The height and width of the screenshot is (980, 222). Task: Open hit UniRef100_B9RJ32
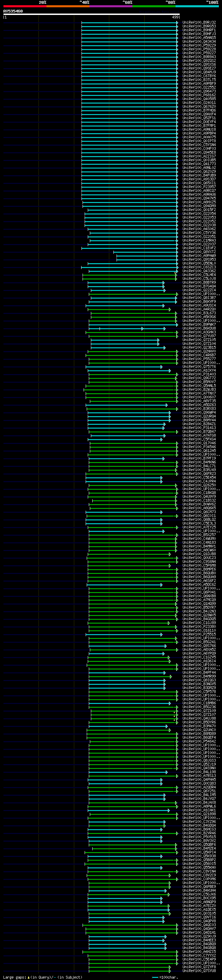(x=199, y=23)
